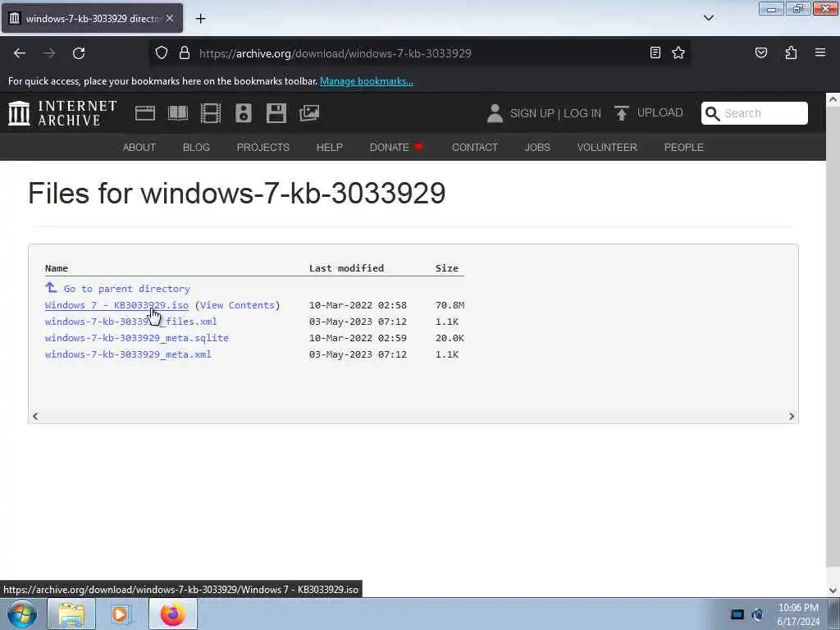Download Windows 7 - KB3033929.iso

(x=116, y=305)
